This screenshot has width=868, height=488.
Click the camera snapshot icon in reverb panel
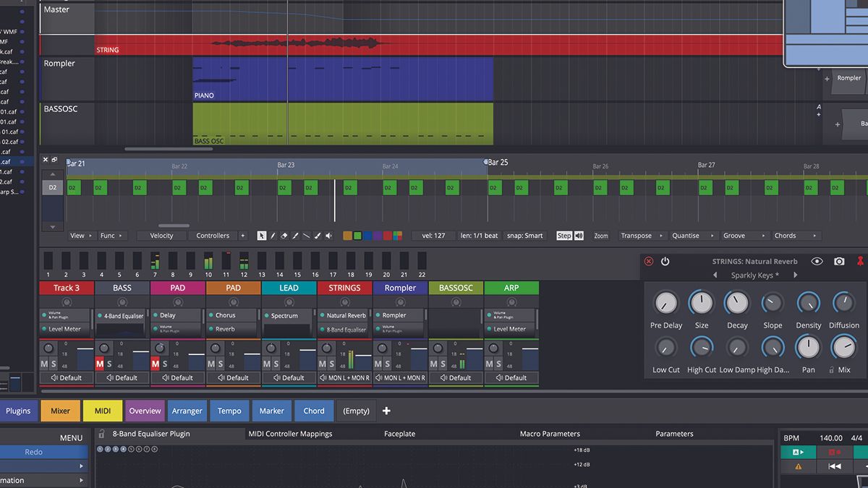839,262
